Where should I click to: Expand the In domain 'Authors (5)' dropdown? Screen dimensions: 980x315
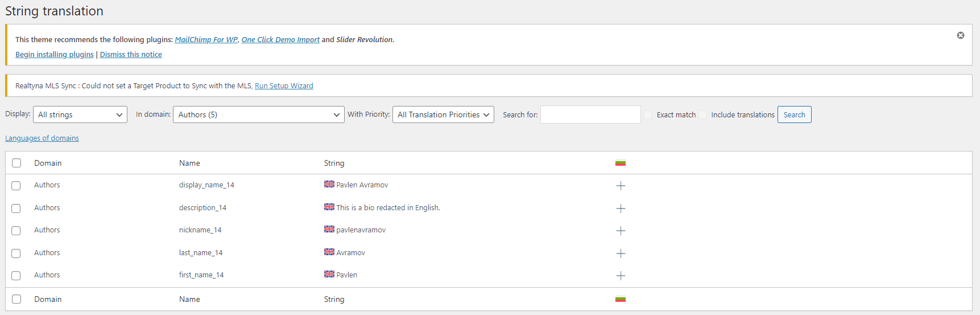click(x=258, y=114)
